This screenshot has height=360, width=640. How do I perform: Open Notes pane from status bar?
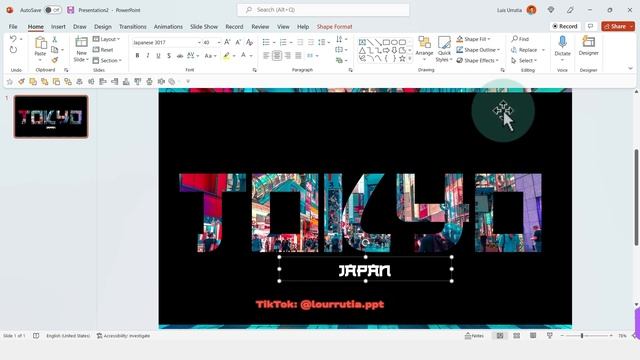pos(474,336)
